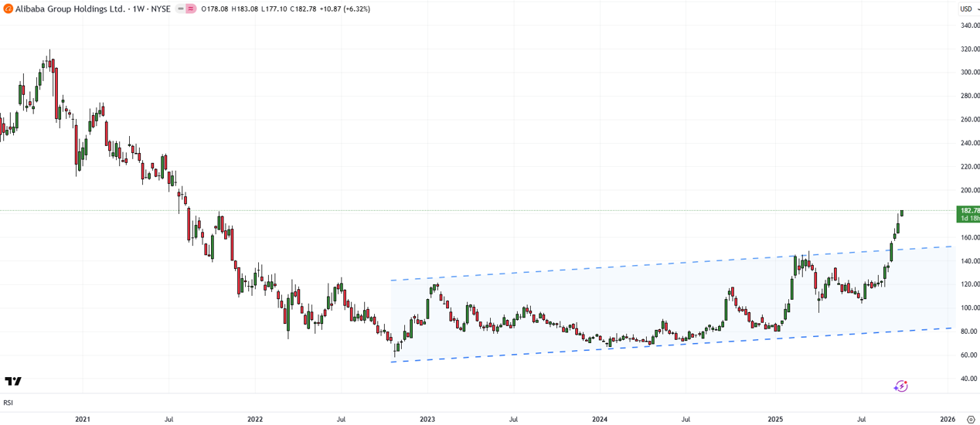Click the TradingView logo in the chart corner

pos(13,382)
